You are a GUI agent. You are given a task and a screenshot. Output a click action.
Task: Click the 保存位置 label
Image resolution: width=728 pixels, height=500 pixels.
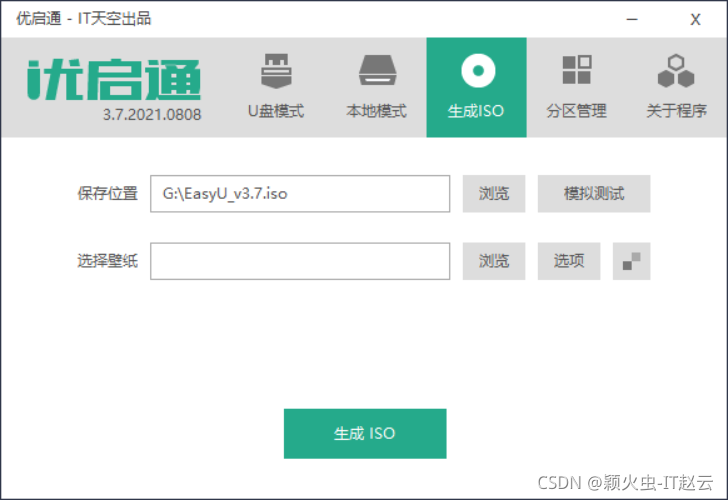pos(107,194)
